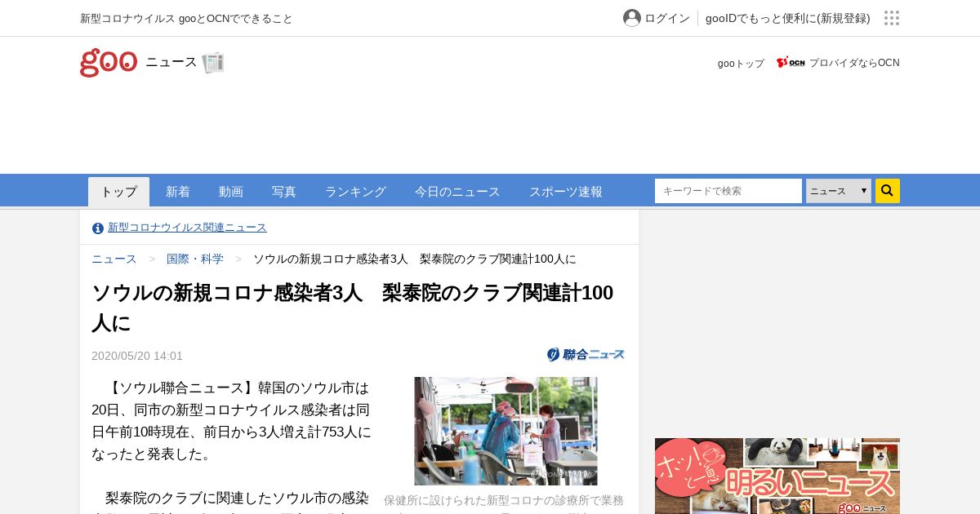Screen dimensions: 980x514
Task: Go to the ランキング tab
Action: [x=355, y=192]
